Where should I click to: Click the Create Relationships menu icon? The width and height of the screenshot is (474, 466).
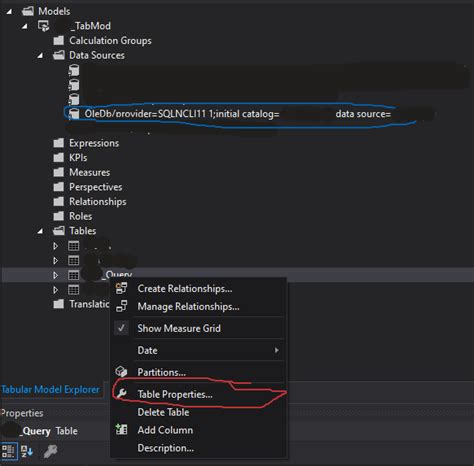tap(121, 288)
